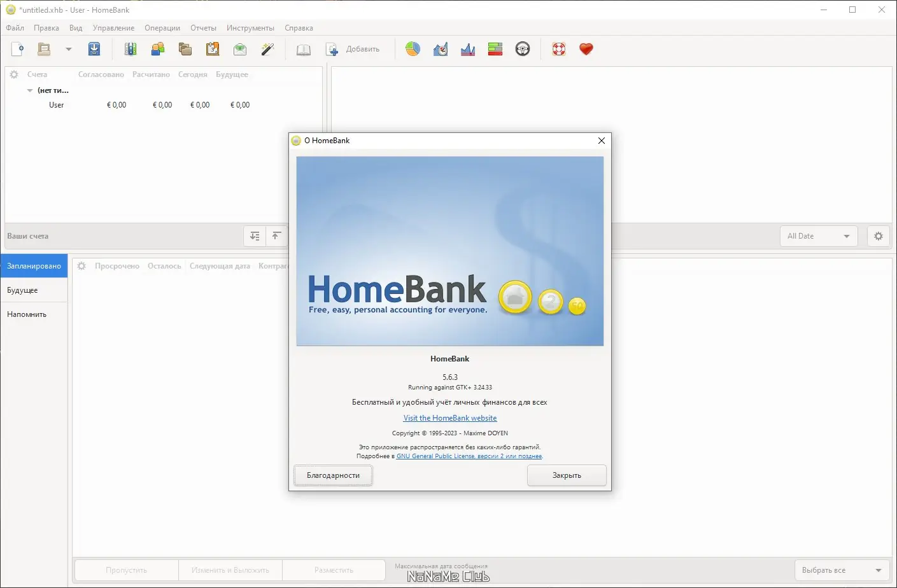Open help via the lifebuoy icon
This screenshot has height=588, width=897.
coord(559,49)
